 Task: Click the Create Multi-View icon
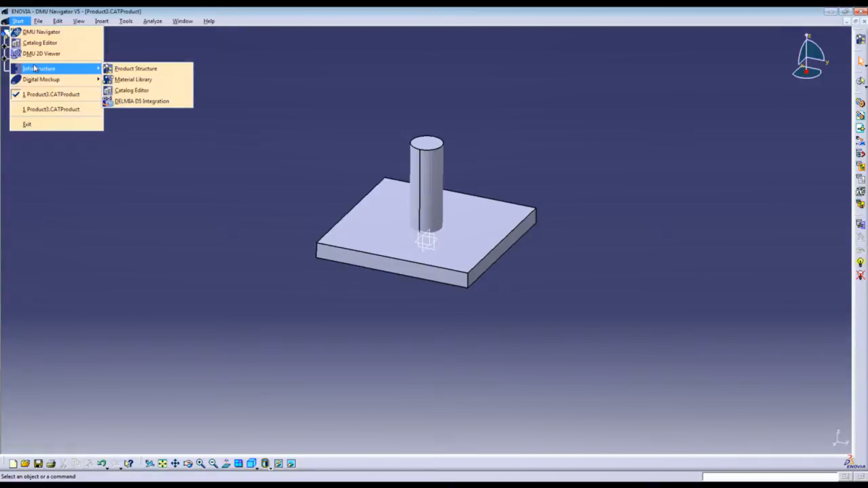pyautogui.click(x=239, y=463)
